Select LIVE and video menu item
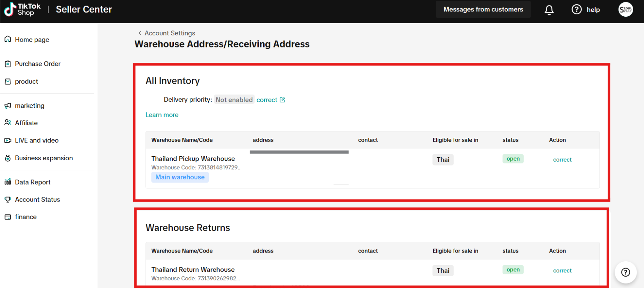Image resolution: width=644 pixels, height=296 pixels. [36, 141]
